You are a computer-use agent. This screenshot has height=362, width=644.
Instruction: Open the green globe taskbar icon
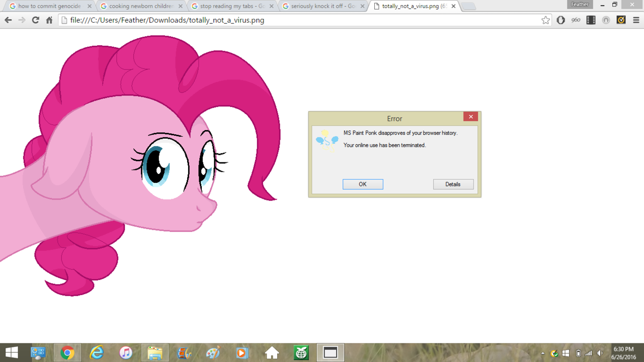coord(301,353)
